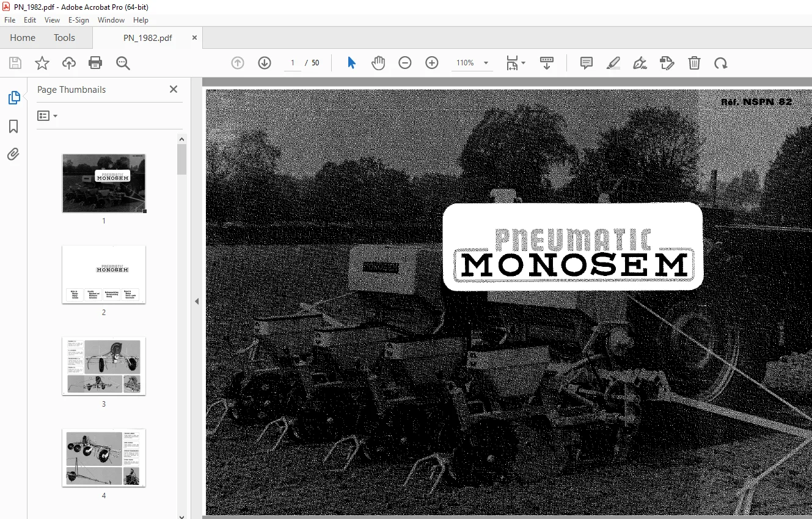Open the Window menu
The height and width of the screenshot is (519, 812).
(111, 20)
